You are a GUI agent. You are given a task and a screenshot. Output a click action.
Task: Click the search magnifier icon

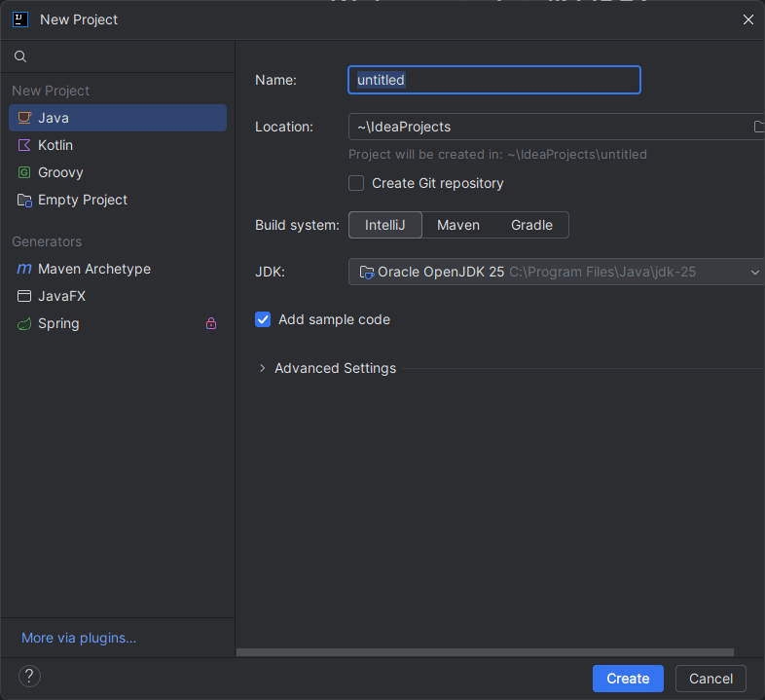[x=20, y=56]
